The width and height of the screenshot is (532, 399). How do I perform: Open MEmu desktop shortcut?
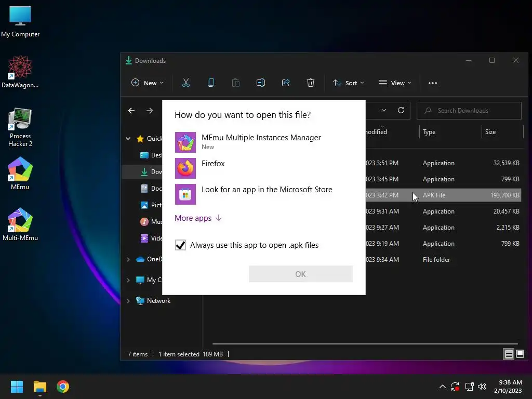point(20,174)
